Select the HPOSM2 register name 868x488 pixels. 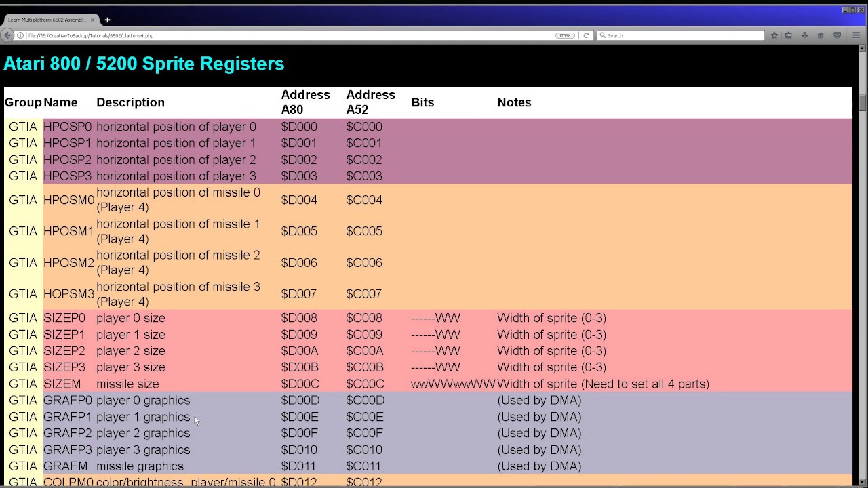pos(68,263)
